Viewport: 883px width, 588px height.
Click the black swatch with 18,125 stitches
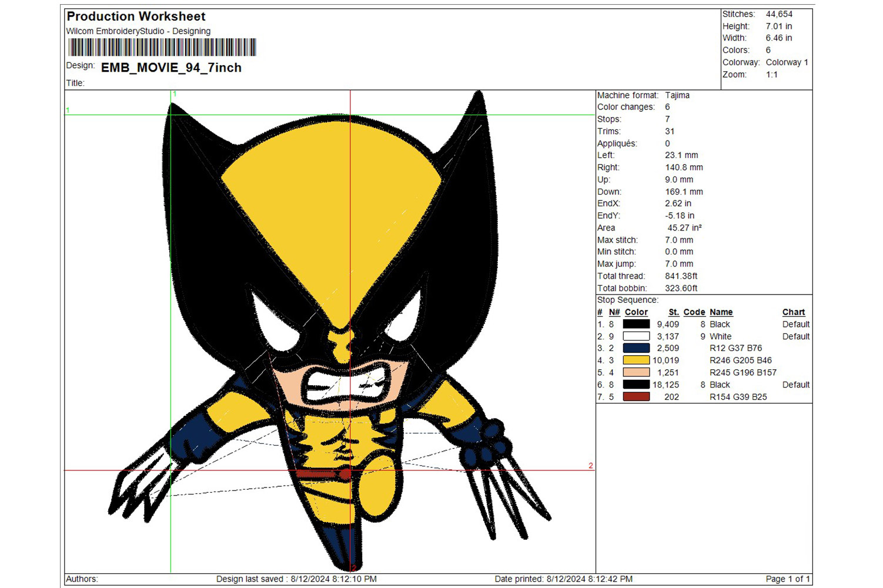click(636, 385)
